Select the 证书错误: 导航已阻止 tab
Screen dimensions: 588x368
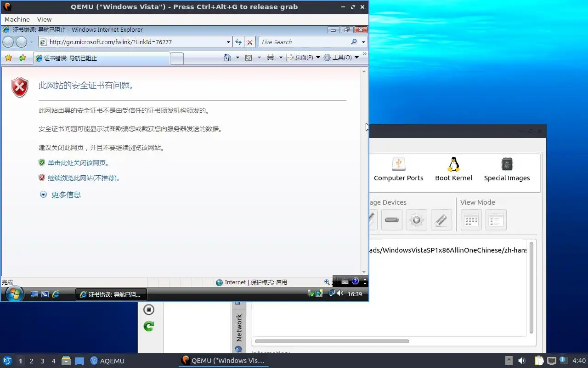click(101, 58)
